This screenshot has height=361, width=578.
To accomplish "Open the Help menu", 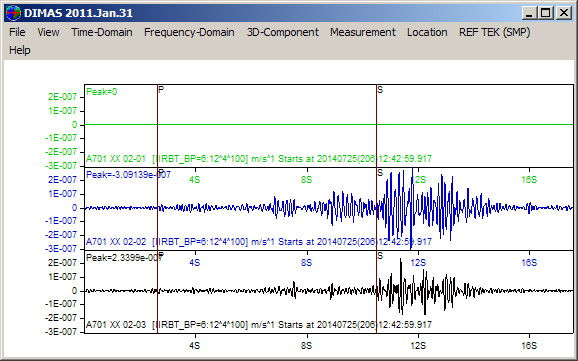I will click(x=20, y=50).
